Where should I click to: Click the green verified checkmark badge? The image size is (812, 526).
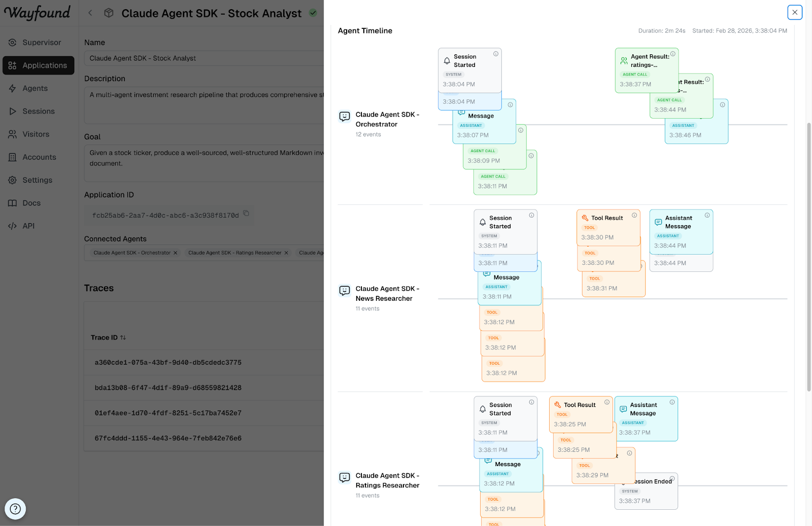(x=313, y=13)
